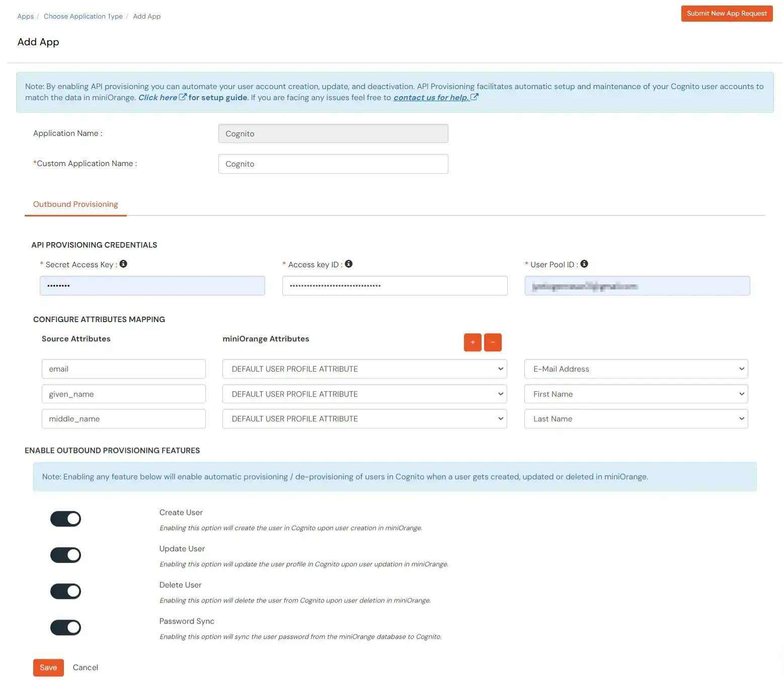Open attribute type dropdown for given_name row
784x680 pixels.
364,394
